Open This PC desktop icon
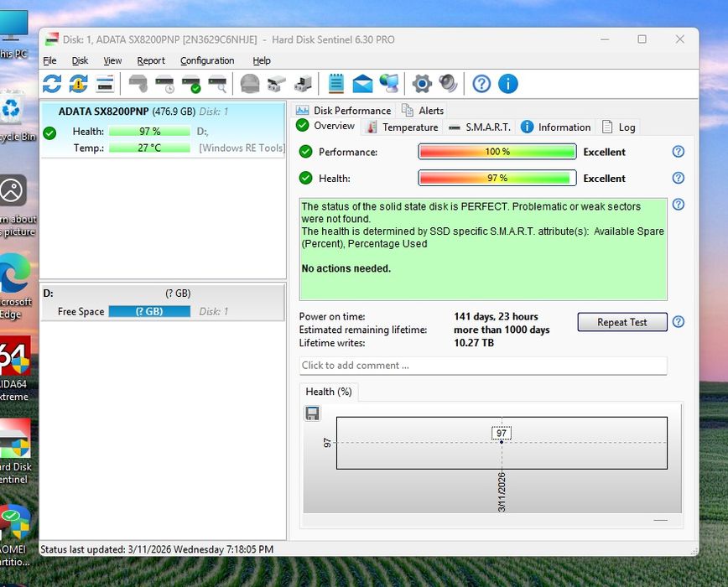Image resolution: width=728 pixels, height=587 pixels. click(x=14, y=35)
